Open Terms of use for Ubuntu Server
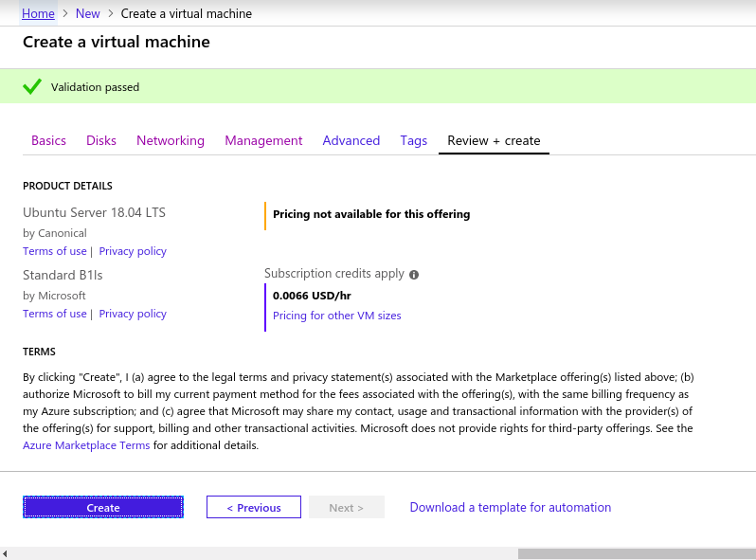 coord(55,251)
